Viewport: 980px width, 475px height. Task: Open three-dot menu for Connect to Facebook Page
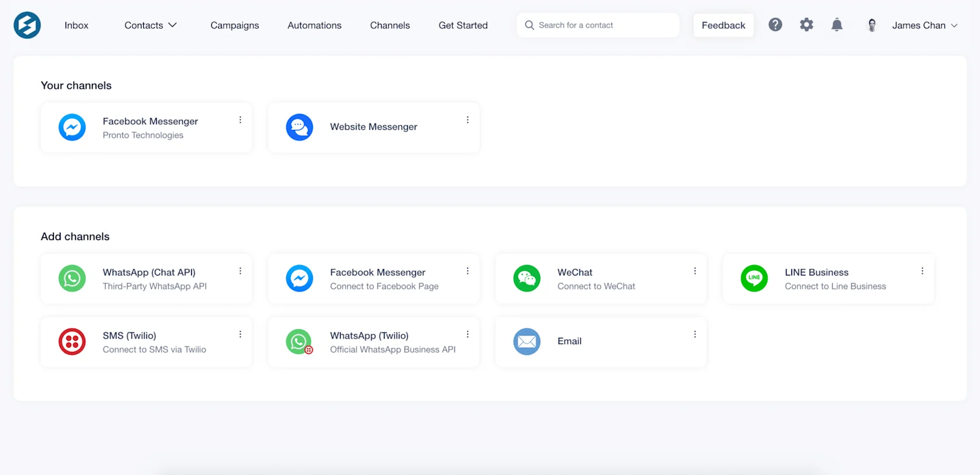click(x=467, y=271)
